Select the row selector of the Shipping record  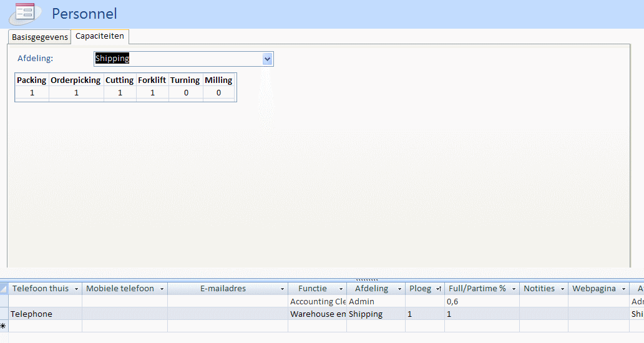[x=4, y=314]
